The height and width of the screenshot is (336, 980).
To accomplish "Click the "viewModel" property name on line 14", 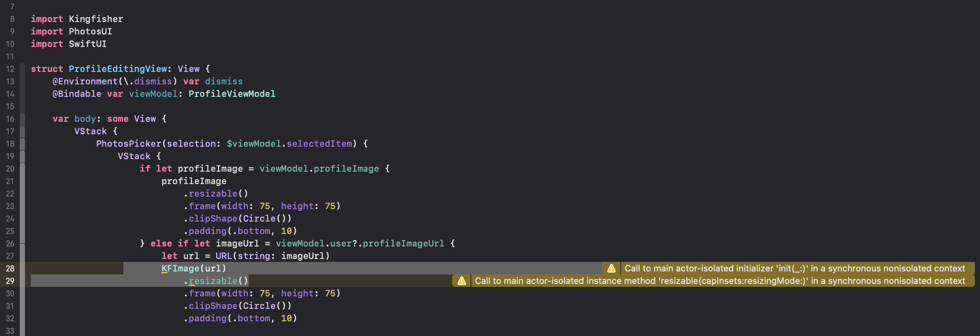I will coord(153,94).
